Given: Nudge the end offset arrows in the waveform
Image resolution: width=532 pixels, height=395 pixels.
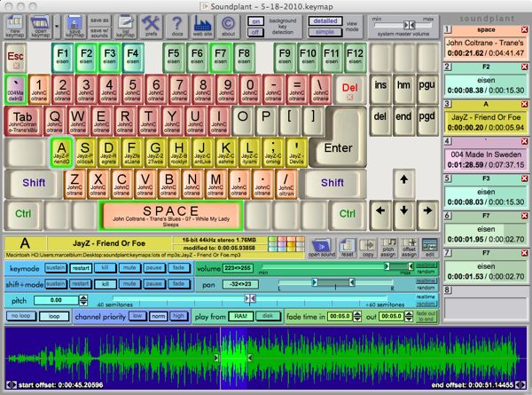Looking at the screenshot, I should [520, 385].
